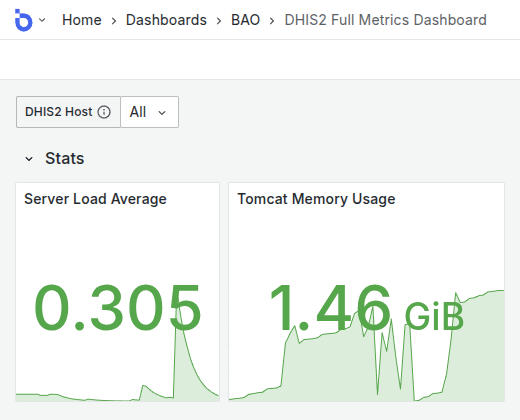Click the Stats row title

click(65, 158)
